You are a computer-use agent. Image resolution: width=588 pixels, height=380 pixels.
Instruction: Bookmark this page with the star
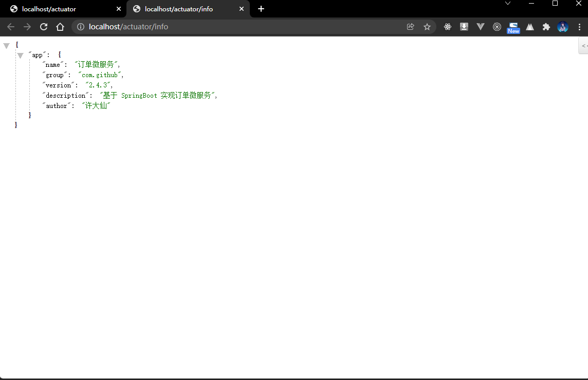pyautogui.click(x=427, y=27)
